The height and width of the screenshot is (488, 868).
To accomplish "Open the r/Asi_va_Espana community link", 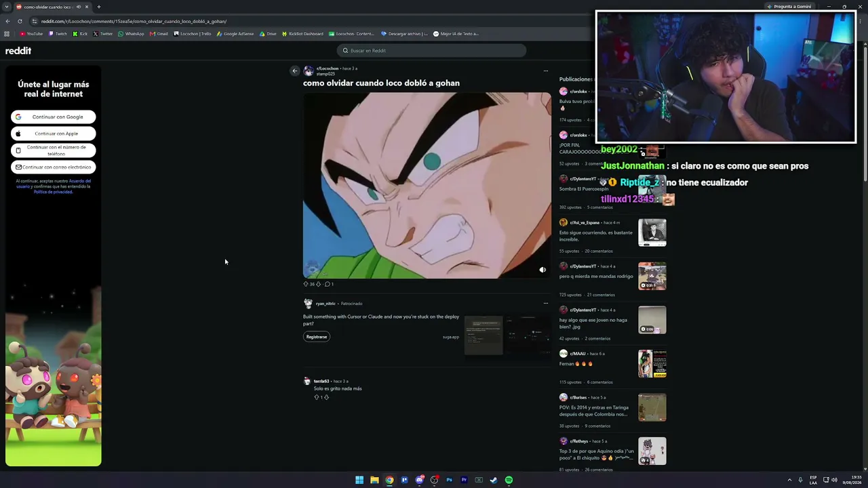I will tap(585, 223).
